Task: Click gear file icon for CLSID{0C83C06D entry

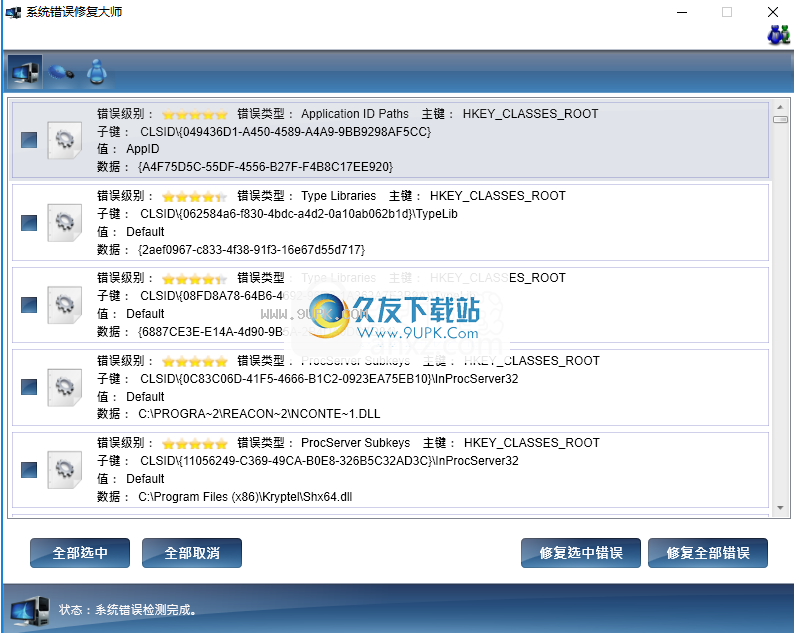Action: pyautogui.click(x=64, y=387)
